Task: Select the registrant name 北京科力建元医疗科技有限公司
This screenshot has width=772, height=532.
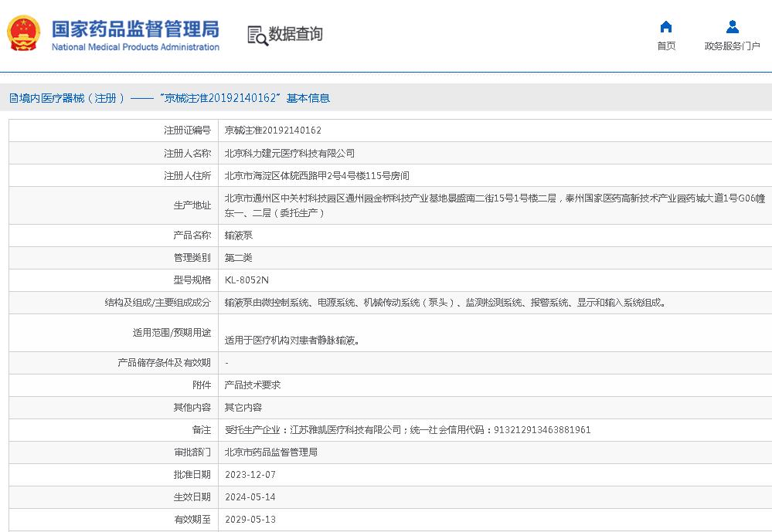Action: pos(289,154)
